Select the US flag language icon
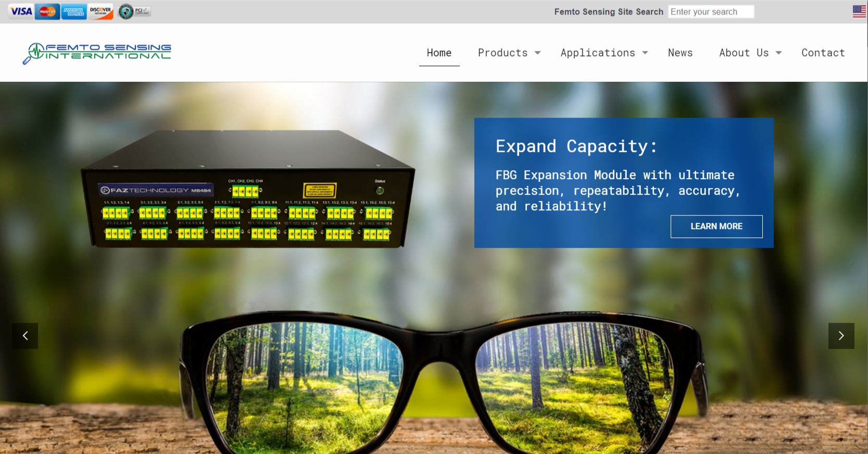Viewport: 868px width, 454px height. [x=859, y=11]
